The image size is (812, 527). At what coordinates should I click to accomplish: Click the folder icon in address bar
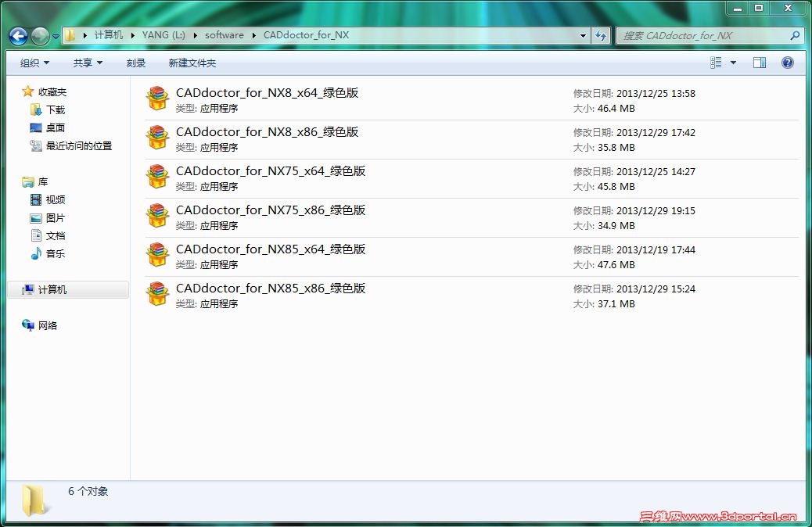click(x=70, y=35)
